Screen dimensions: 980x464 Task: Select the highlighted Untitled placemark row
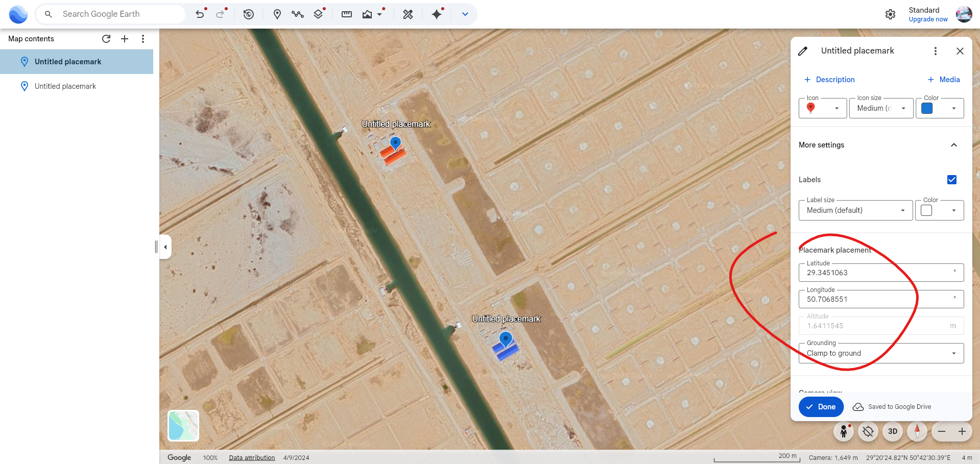[x=77, y=62]
